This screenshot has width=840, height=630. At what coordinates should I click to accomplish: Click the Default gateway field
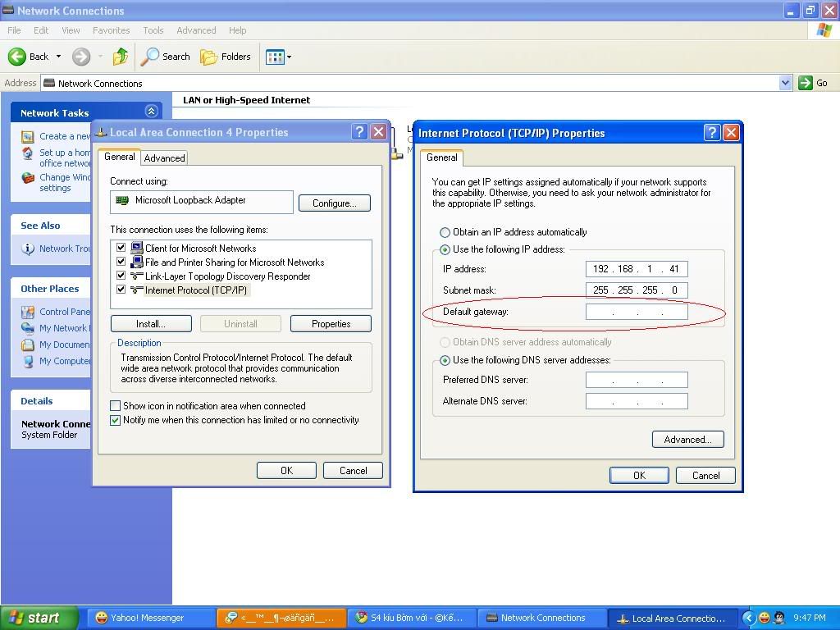[x=637, y=312]
